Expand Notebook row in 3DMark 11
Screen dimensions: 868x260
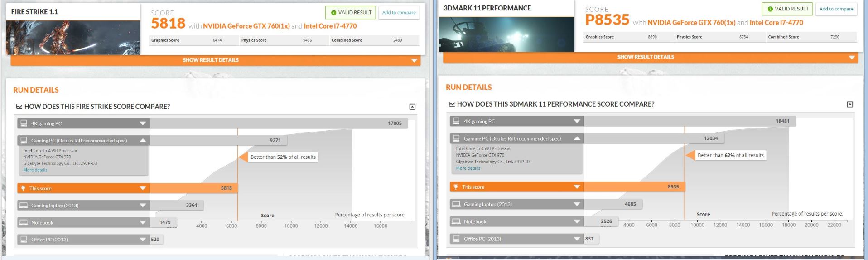coord(577,221)
